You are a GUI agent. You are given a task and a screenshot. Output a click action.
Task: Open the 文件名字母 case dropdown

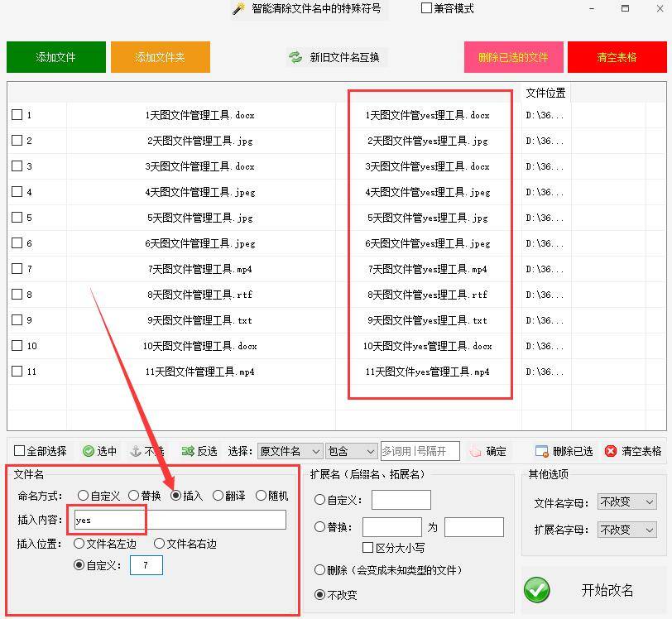click(627, 501)
